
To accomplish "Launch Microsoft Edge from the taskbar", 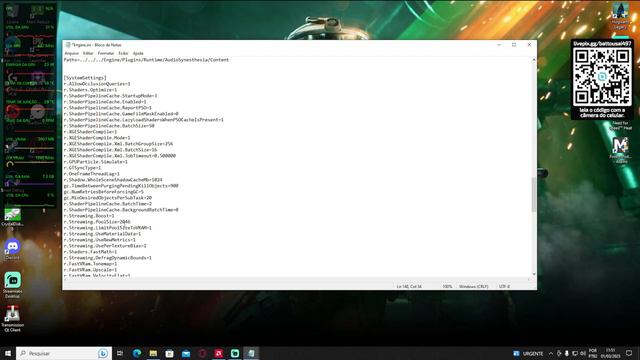I will coord(137,353).
